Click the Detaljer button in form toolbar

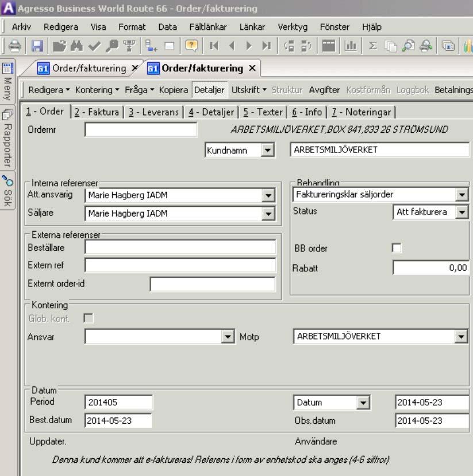[209, 90]
